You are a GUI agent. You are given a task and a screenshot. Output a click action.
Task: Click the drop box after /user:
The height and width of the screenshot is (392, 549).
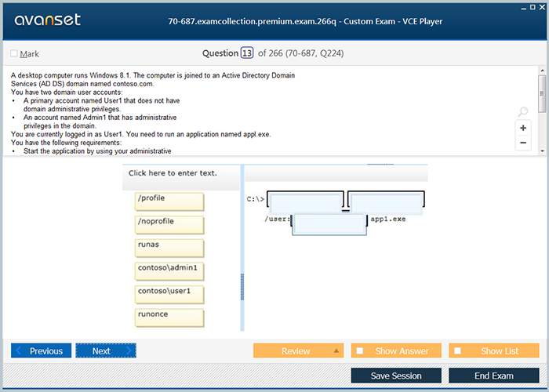pyautogui.click(x=329, y=224)
